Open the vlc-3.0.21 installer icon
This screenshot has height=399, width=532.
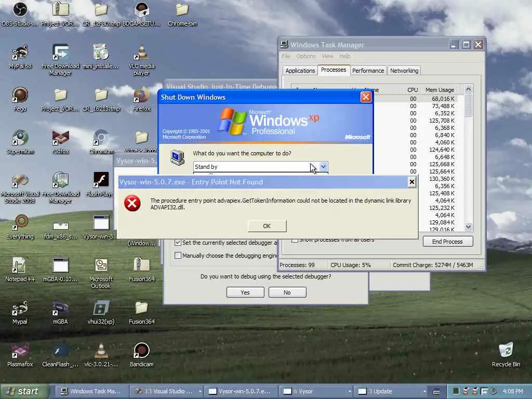(x=101, y=355)
